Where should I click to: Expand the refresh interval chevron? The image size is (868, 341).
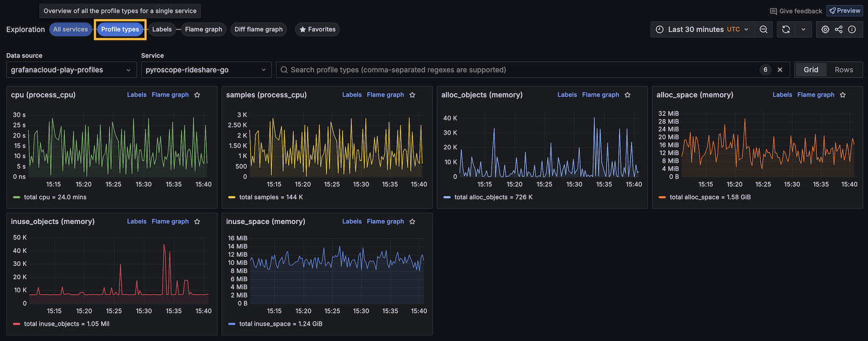coord(803,30)
